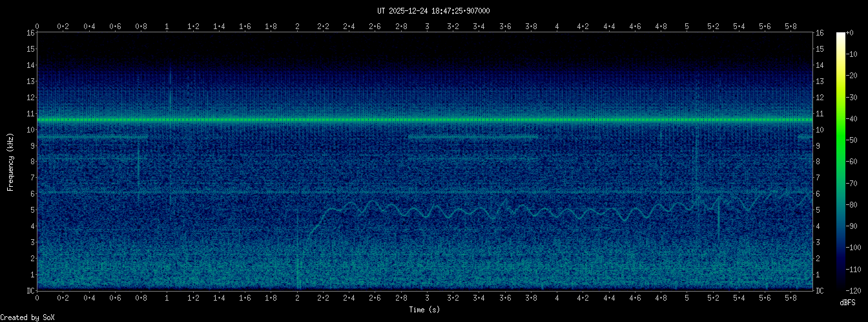
Task: Click the 1 second mark on the bottom time axis
Action: pyautogui.click(x=167, y=298)
